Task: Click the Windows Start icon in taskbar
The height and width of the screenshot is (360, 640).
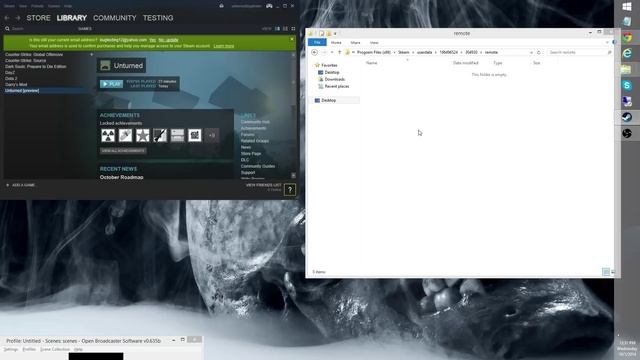Action: 627,7
